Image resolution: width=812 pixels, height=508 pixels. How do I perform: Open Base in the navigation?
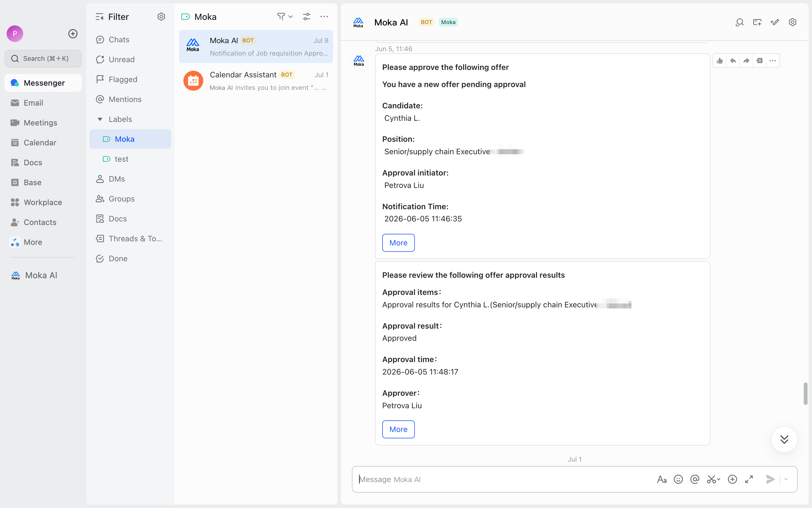(x=43, y=182)
